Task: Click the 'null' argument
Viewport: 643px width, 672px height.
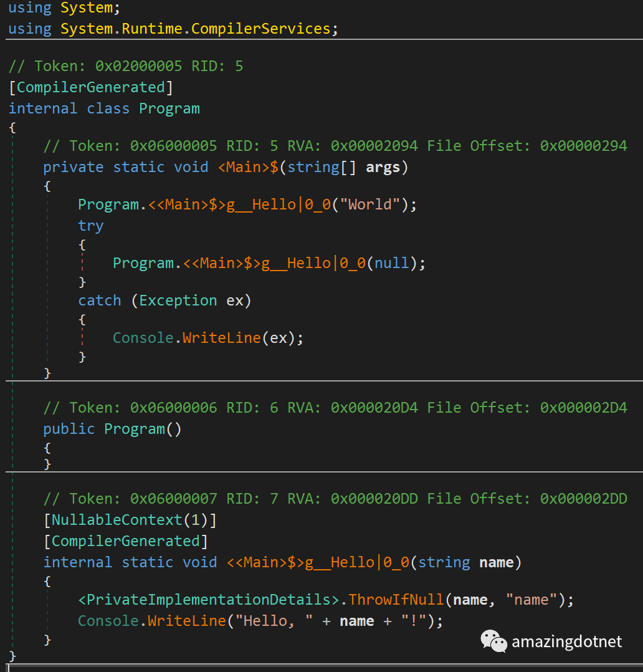Action: [391, 263]
